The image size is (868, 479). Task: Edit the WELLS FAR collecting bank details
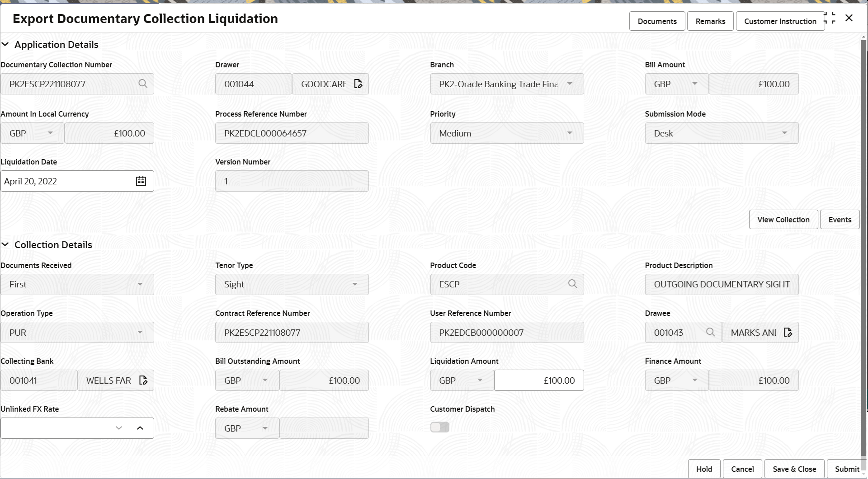[x=143, y=380]
